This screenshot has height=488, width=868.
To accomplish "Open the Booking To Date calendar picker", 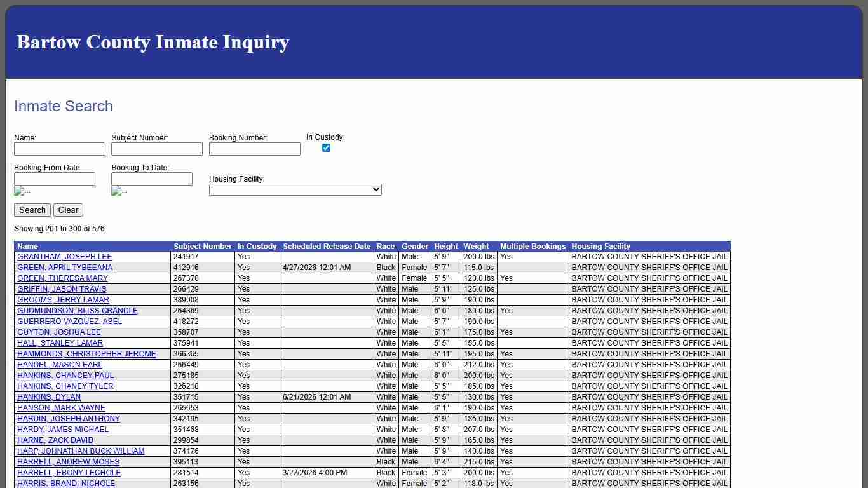I will [x=119, y=191].
